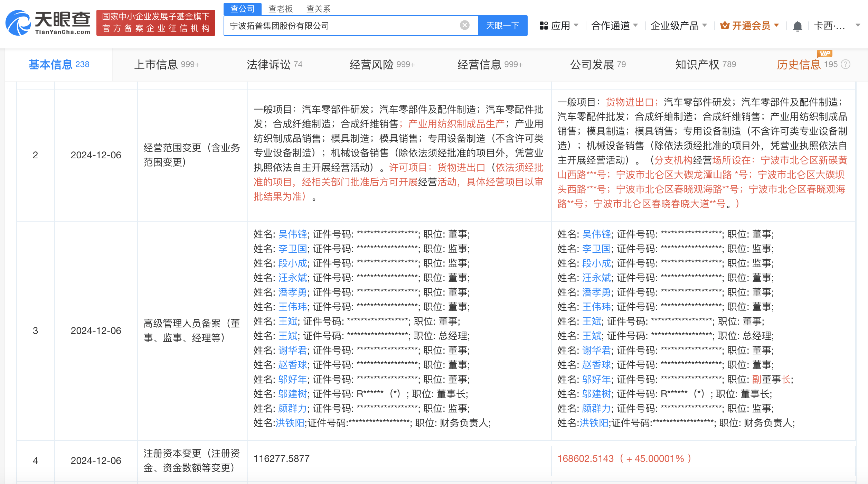Open the 开通会员 dropdown

pos(776,25)
